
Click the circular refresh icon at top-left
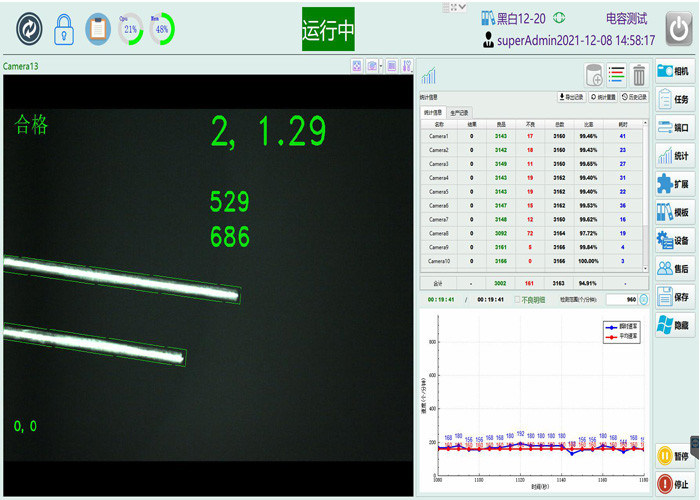pyautogui.click(x=30, y=29)
